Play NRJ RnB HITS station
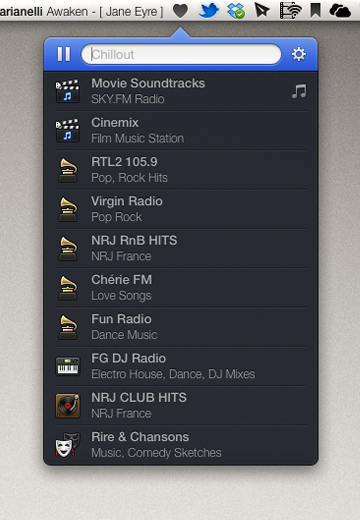The width and height of the screenshot is (360, 520). click(x=181, y=248)
